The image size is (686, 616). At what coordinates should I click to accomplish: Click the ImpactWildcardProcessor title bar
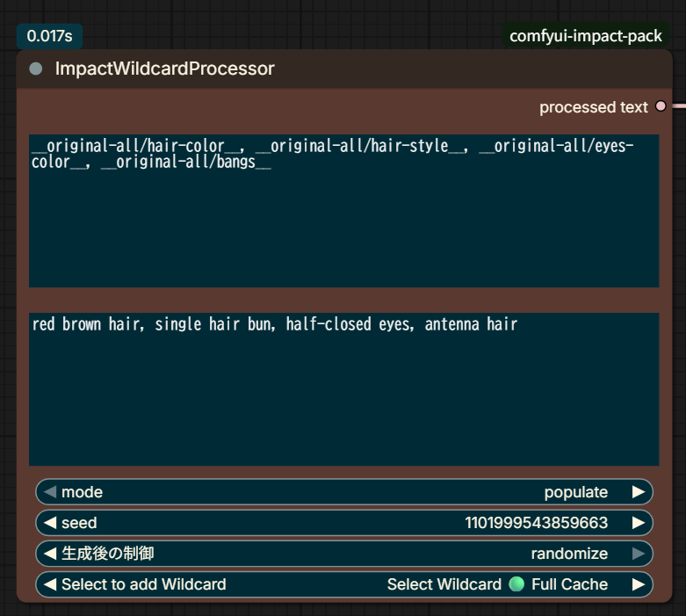[343, 69]
